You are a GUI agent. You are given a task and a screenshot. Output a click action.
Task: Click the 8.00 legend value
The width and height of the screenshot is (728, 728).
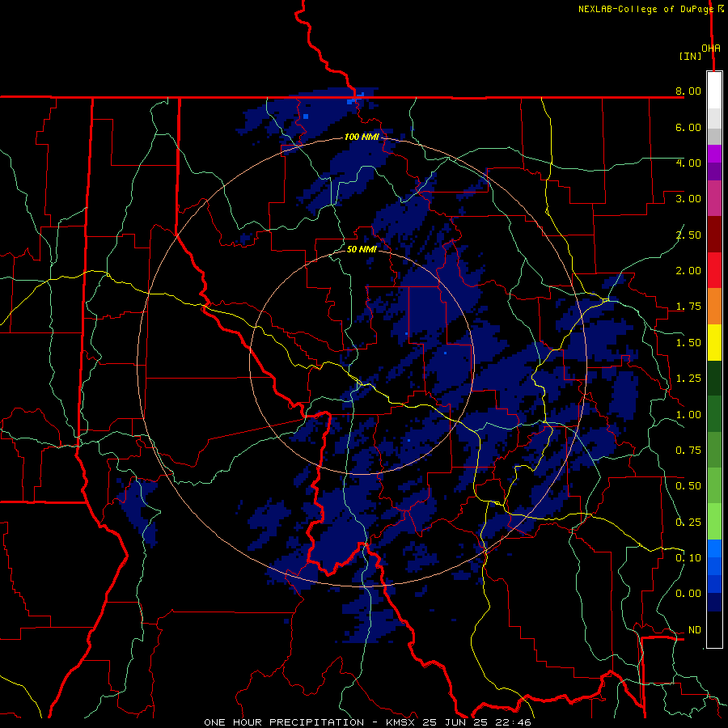[x=688, y=91]
